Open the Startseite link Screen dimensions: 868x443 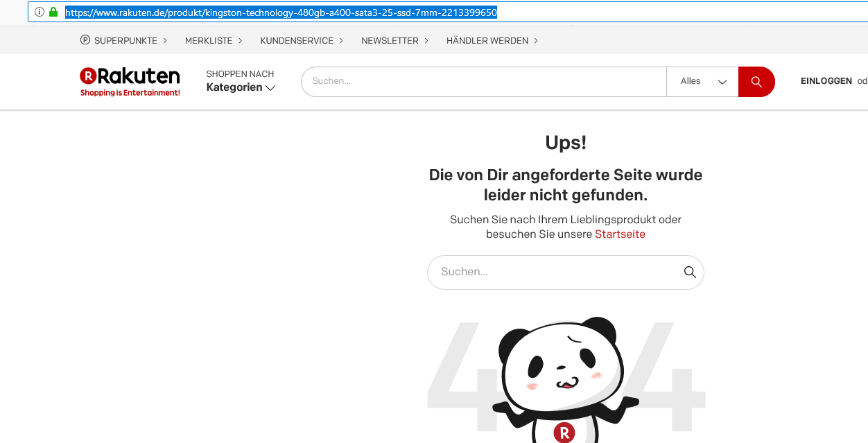620,234
